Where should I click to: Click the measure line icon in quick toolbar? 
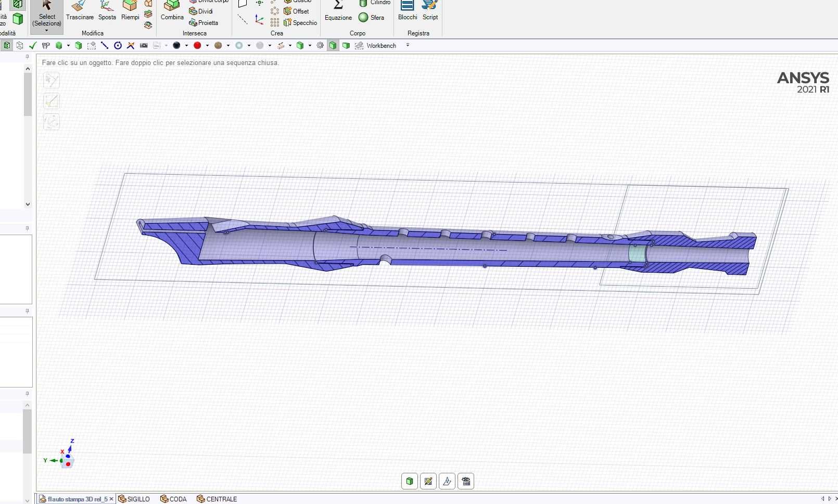[x=105, y=46]
